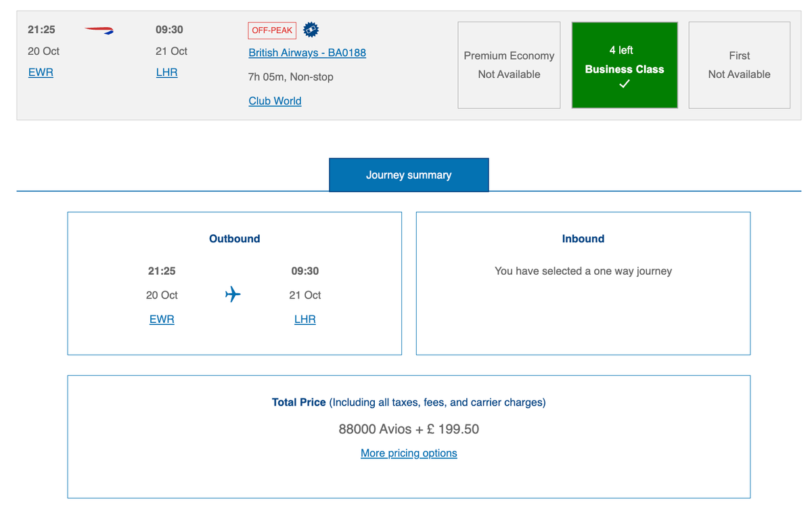This screenshot has height=507, width=812.
Task: Click the blue ticket voucher badge icon
Action: tap(311, 30)
